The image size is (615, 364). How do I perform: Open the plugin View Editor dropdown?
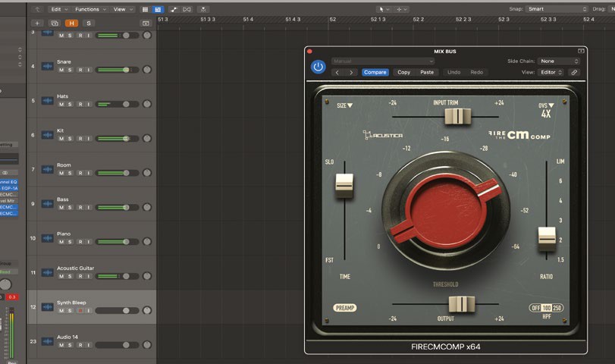[551, 72]
